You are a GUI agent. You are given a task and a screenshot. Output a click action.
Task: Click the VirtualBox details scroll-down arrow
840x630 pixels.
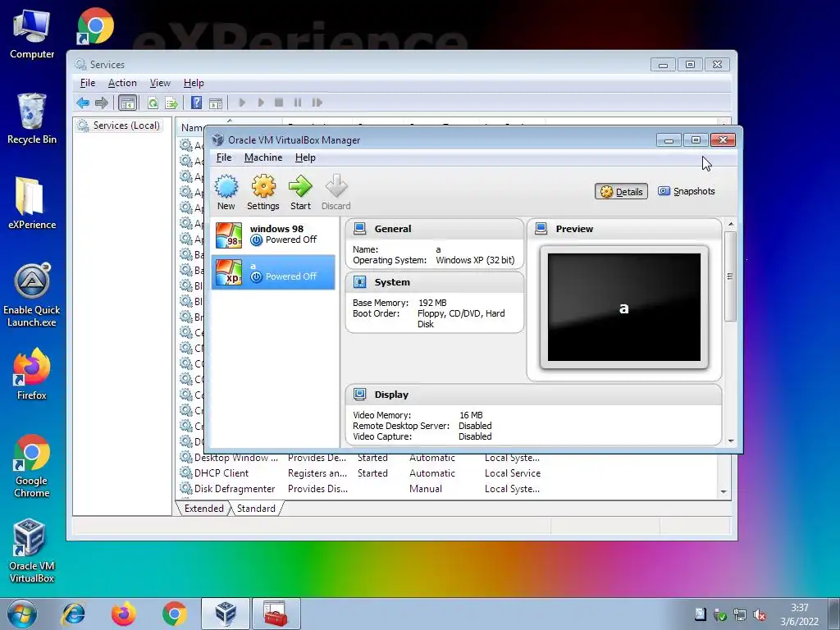point(731,441)
